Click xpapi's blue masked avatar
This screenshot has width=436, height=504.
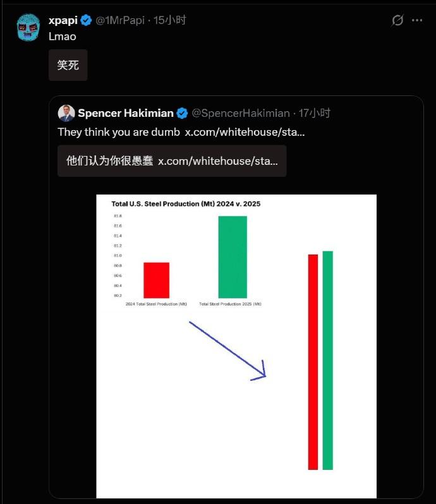coord(28,28)
